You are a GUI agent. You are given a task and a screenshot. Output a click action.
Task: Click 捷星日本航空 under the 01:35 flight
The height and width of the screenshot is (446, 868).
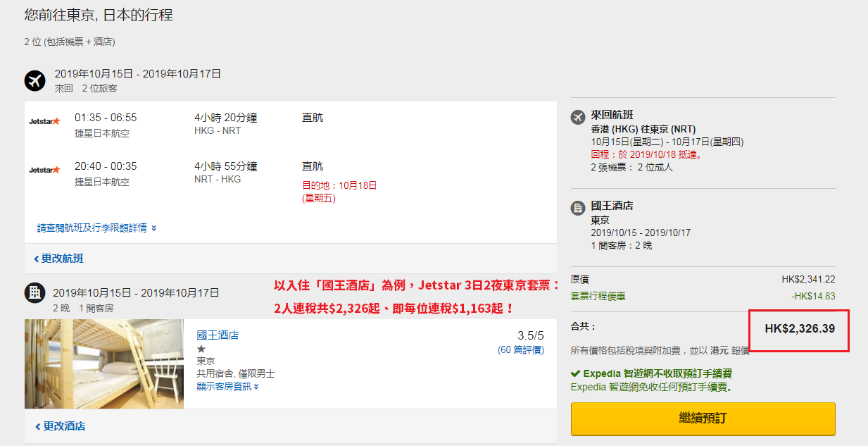102,133
